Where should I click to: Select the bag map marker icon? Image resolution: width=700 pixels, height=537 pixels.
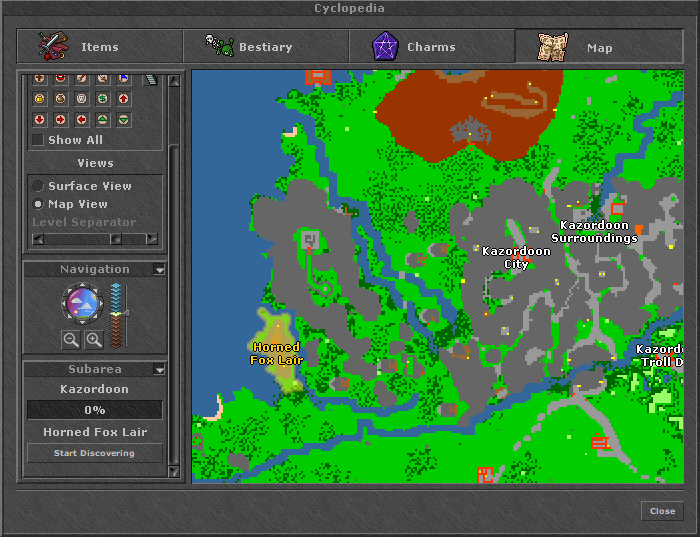click(60, 98)
